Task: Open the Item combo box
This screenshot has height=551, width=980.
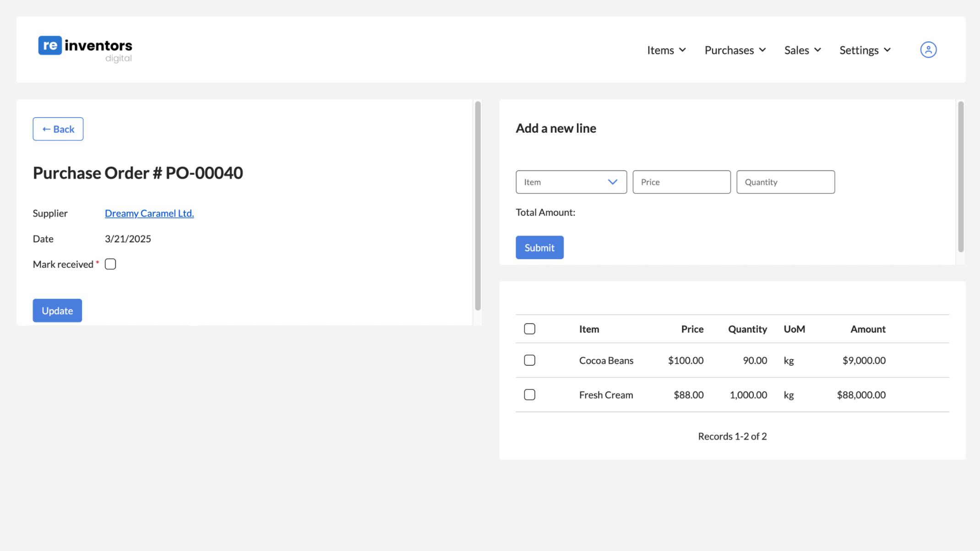Action: (563, 182)
